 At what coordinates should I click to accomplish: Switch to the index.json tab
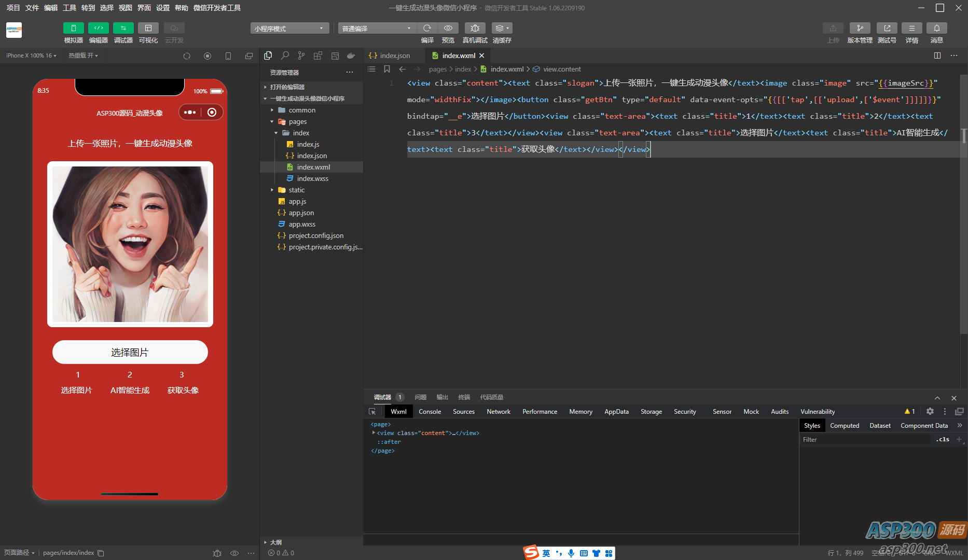pyautogui.click(x=394, y=55)
